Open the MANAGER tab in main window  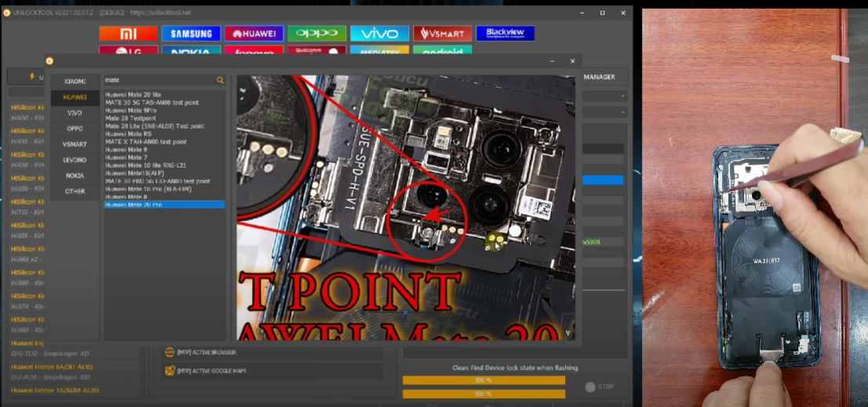tap(598, 77)
